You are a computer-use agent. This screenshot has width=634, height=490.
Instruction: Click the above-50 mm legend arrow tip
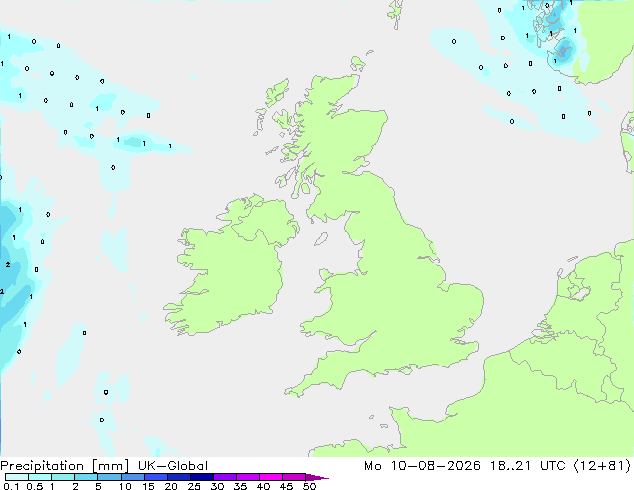click(x=317, y=477)
